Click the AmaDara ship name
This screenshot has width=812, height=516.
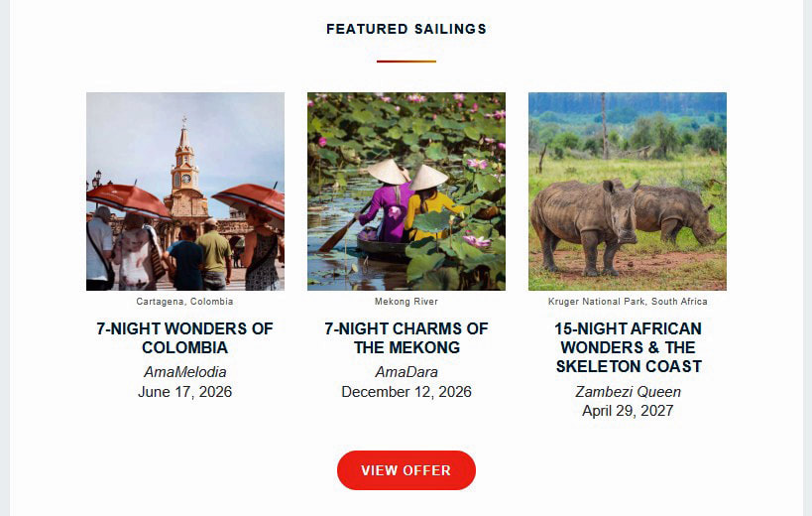[x=406, y=372]
